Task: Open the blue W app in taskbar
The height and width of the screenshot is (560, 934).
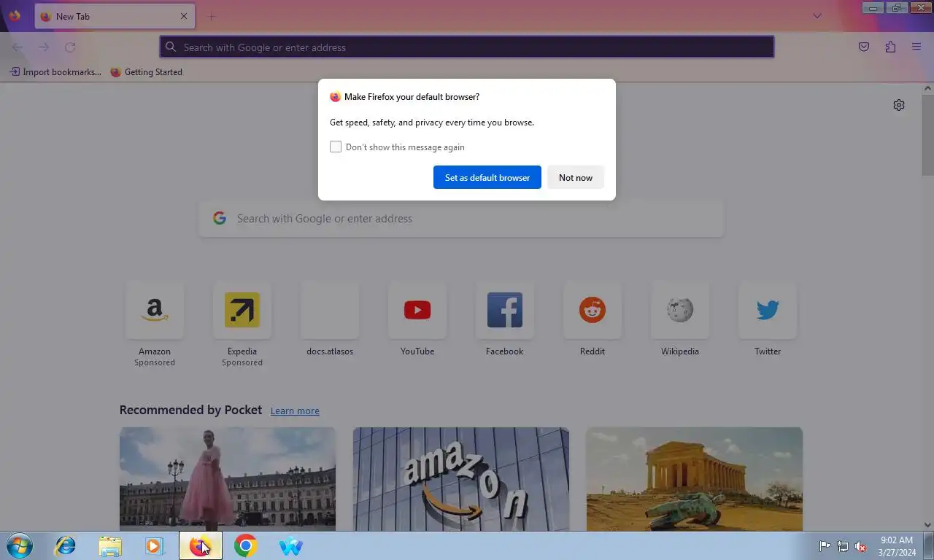Action: click(x=290, y=546)
